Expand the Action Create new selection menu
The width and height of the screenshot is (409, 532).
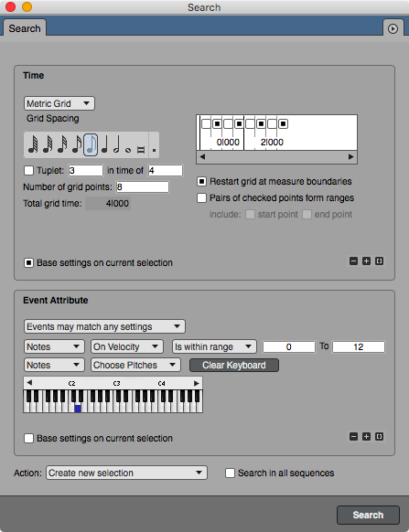[x=126, y=473]
